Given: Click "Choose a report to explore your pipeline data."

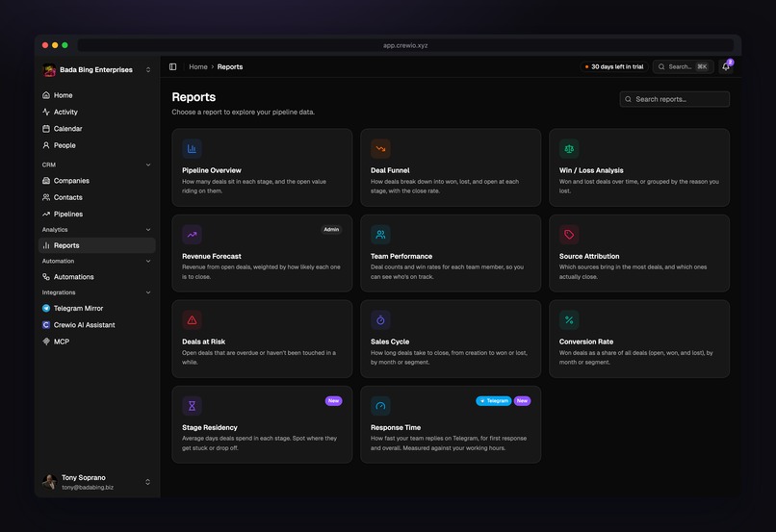Looking at the screenshot, I should 243,113.
